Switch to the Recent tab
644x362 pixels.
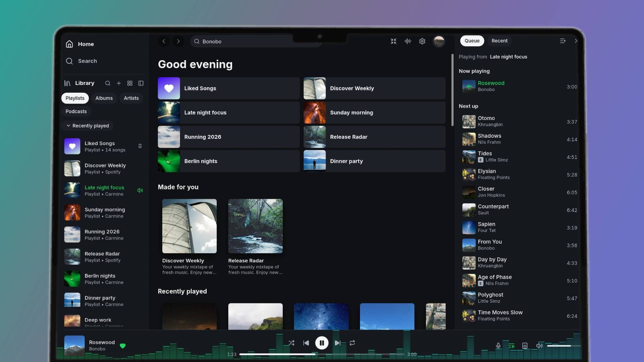pyautogui.click(x=499, y=41)
